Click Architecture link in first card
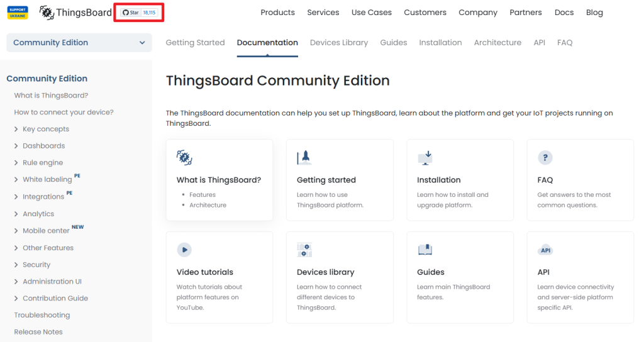 click(x=208, y=205)
